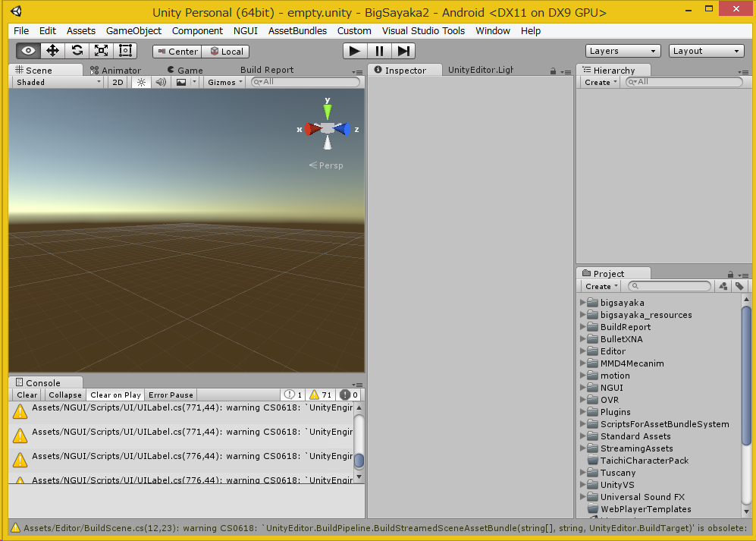
Task: Open the Layout dropdown
Action: [x=706, y=51]
